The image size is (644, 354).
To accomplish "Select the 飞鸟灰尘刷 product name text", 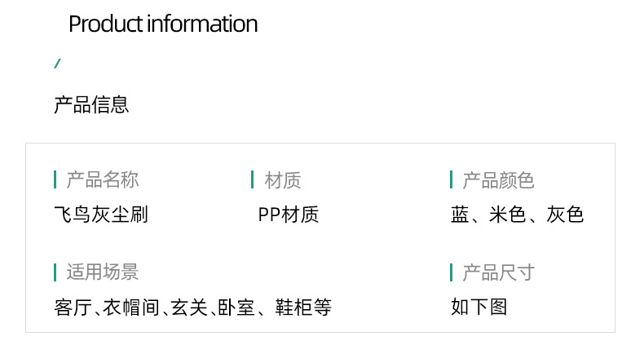I will [x=100, y=215].
